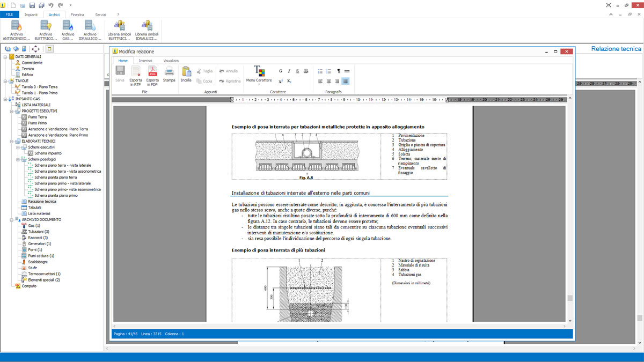Click Esporta in RTF in the editor ribbon

pyautogui.click(x=136, y=76)
